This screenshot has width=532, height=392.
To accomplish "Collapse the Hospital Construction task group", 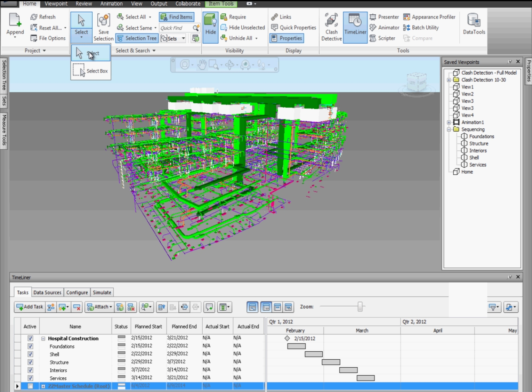I will pyautogui.click(x=43, y=339).
